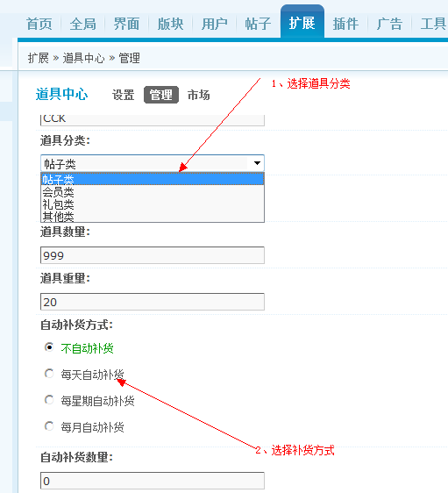Click the 道具数量 field showing 999
Image resolution: width=448 pixels, height=493 pixels.
click(x=153, y=255)
